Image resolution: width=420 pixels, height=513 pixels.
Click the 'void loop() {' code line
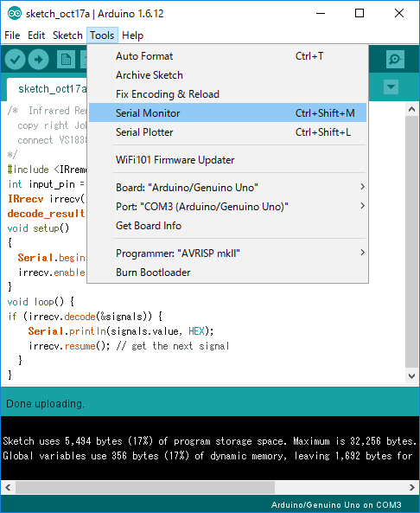[x=41, y=301]
